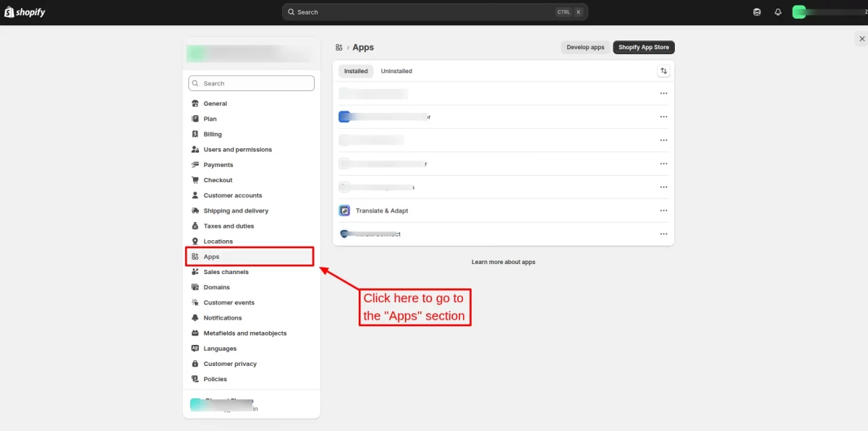Click the Locations pin icon

(x=195, y=242)
